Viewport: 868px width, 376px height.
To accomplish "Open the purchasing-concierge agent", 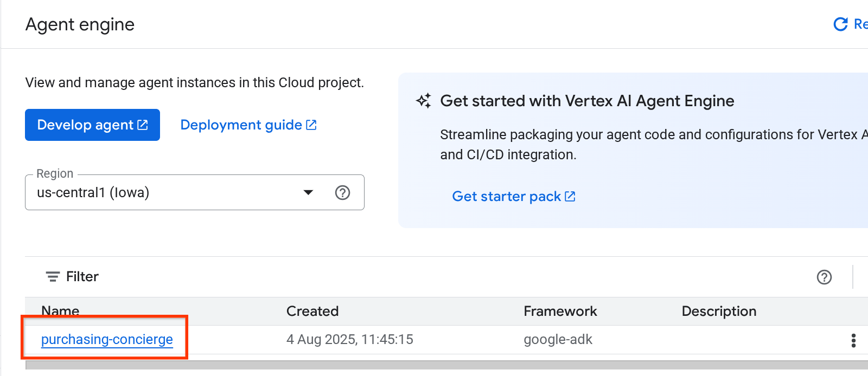I will [x=107, y=340].
